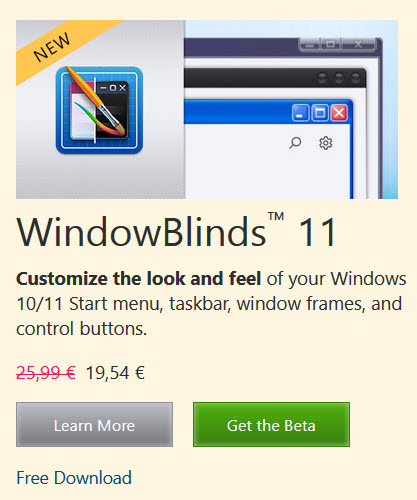Click the blue maximize button of XP-style window
The image size is (417, 500).
[x=320, y=113]
